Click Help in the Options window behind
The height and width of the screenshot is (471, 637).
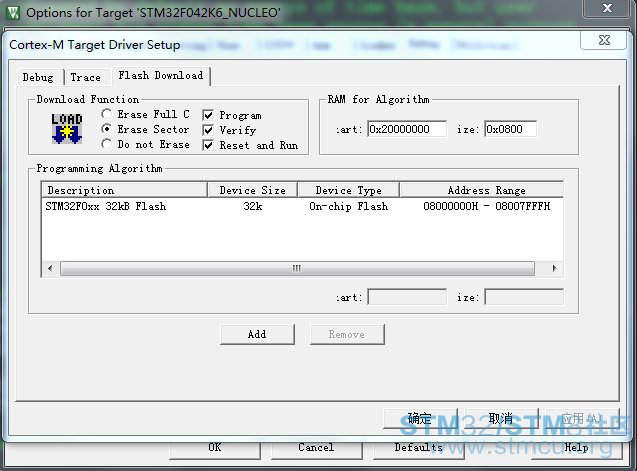(x=577, y=451)
